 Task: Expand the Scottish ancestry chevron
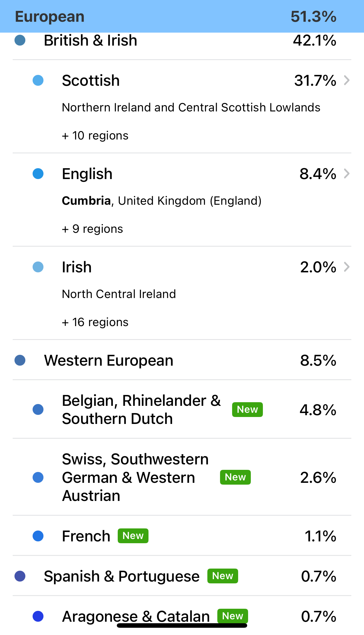(347, 80)
